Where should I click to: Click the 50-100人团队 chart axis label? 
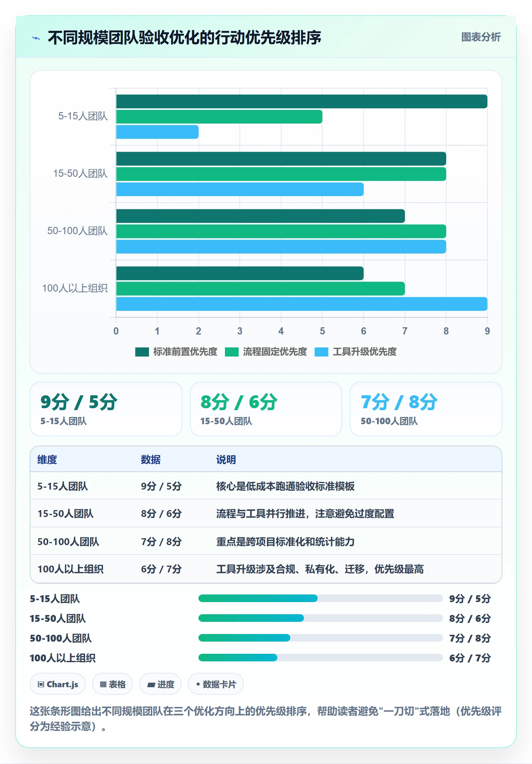click(x=78, y=231)
